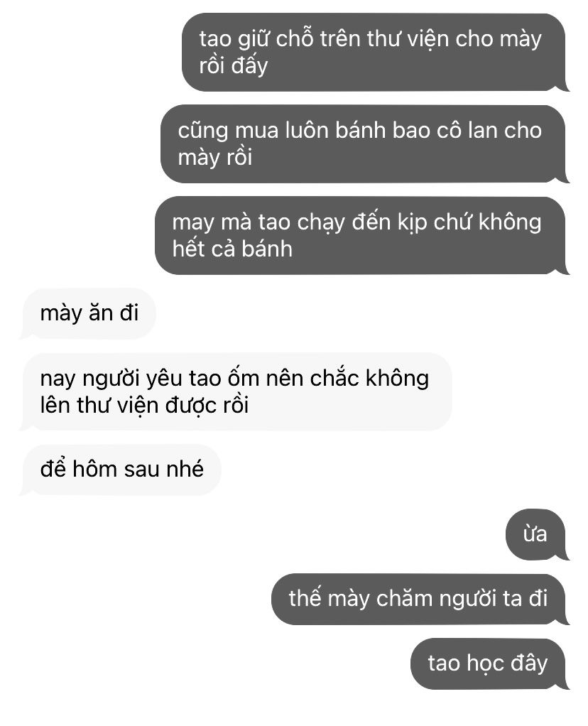Viewport: 588px width, 726px height.
Task: Select the 'thế mày chăm người ta đi' message
Action: click(x=418, y=599)
